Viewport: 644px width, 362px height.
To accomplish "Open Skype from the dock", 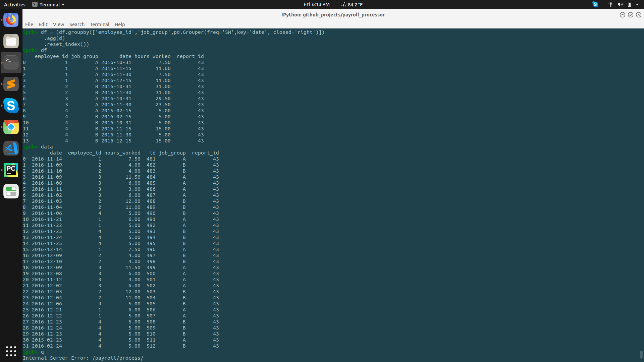I will point(11,106).
